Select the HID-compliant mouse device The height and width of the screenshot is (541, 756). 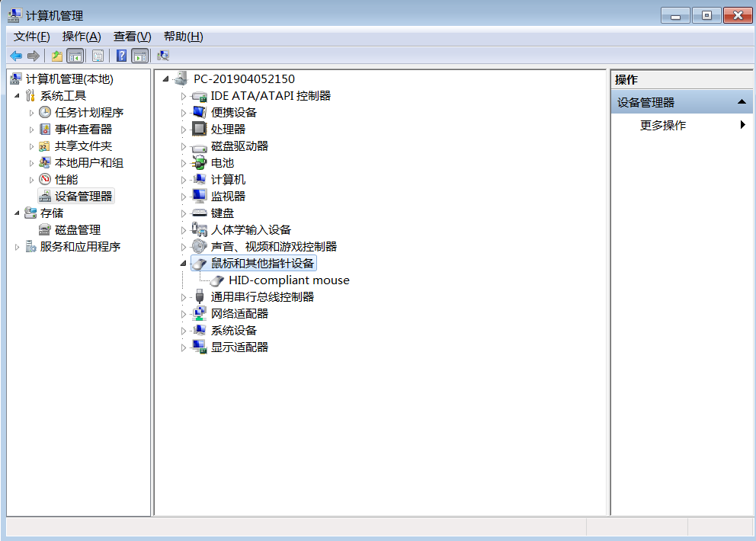(x=289, y=280)
